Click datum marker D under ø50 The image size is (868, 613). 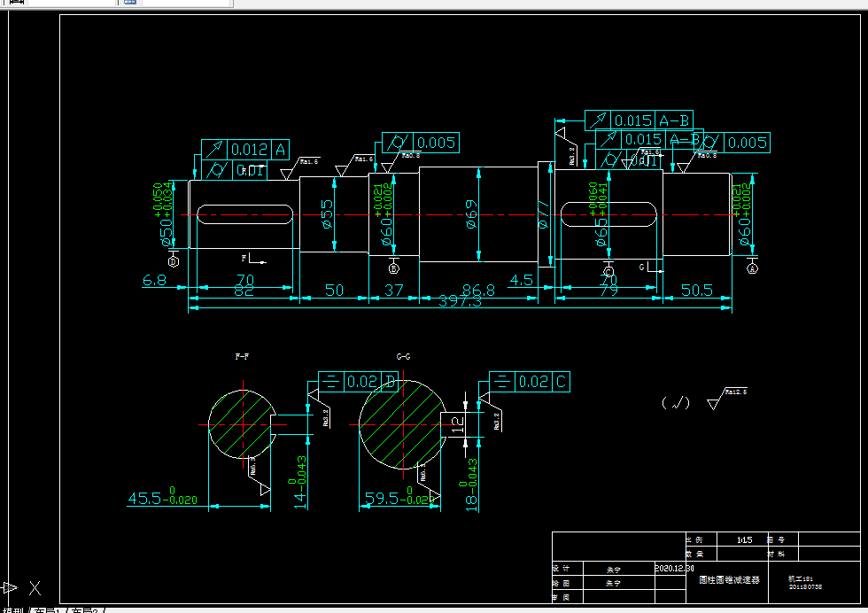pyautogui.click(x=174, y=262)
